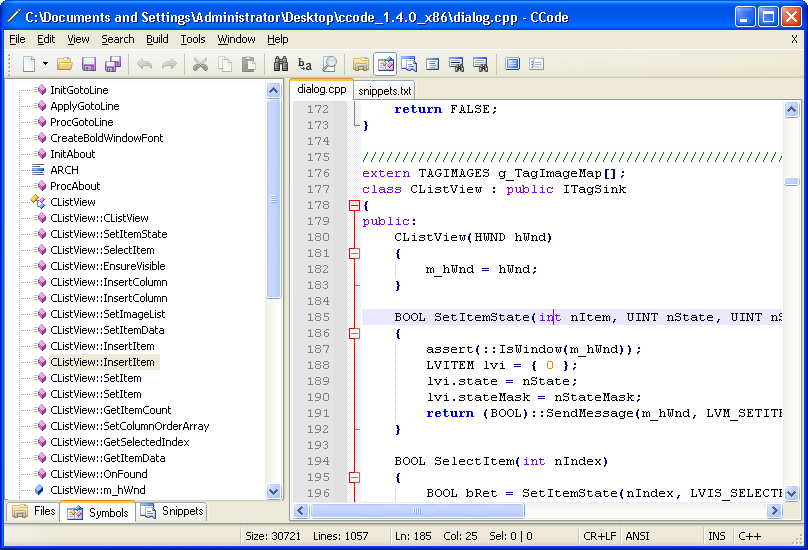808x550 pixels.
Task: Select the CListView class symbol
Action: tap(73, 202)
